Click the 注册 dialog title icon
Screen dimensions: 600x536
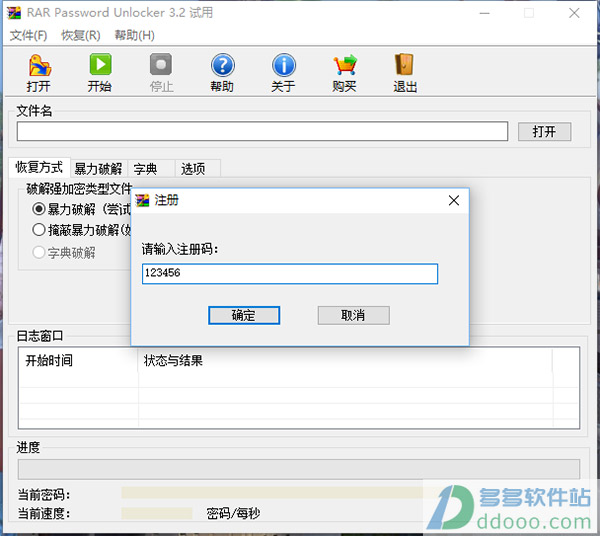(x=143, y=200)
